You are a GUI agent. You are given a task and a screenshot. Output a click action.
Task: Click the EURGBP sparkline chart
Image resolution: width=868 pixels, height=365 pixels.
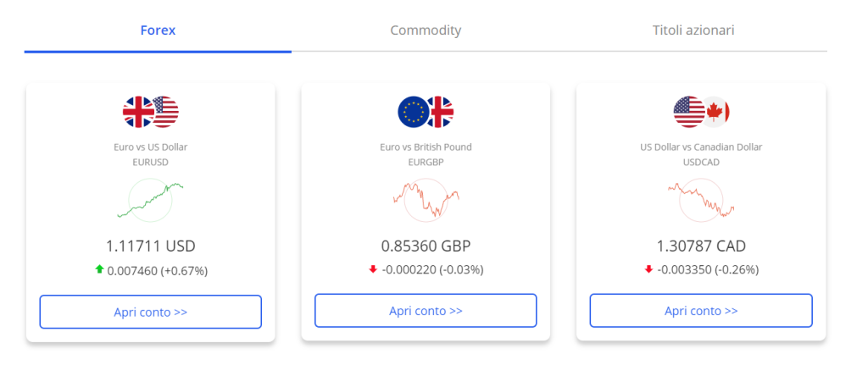click(426, 200)
